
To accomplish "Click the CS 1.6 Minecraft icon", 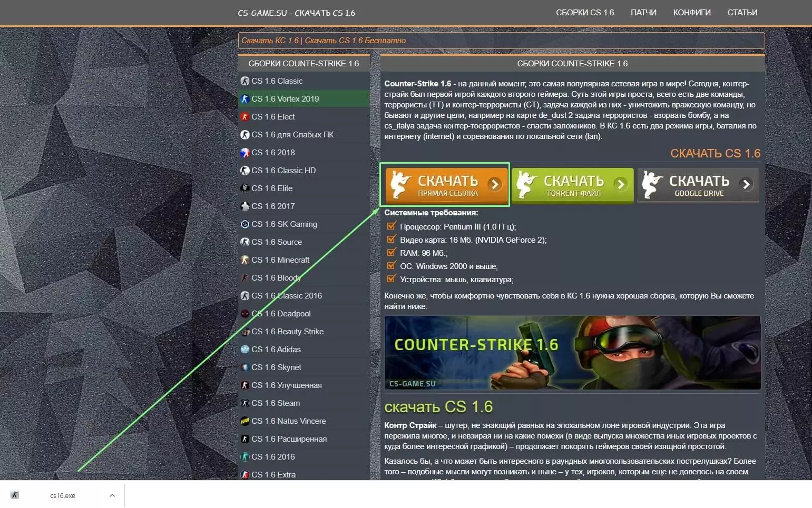I will pyautogui.click(x=244, y=260).
